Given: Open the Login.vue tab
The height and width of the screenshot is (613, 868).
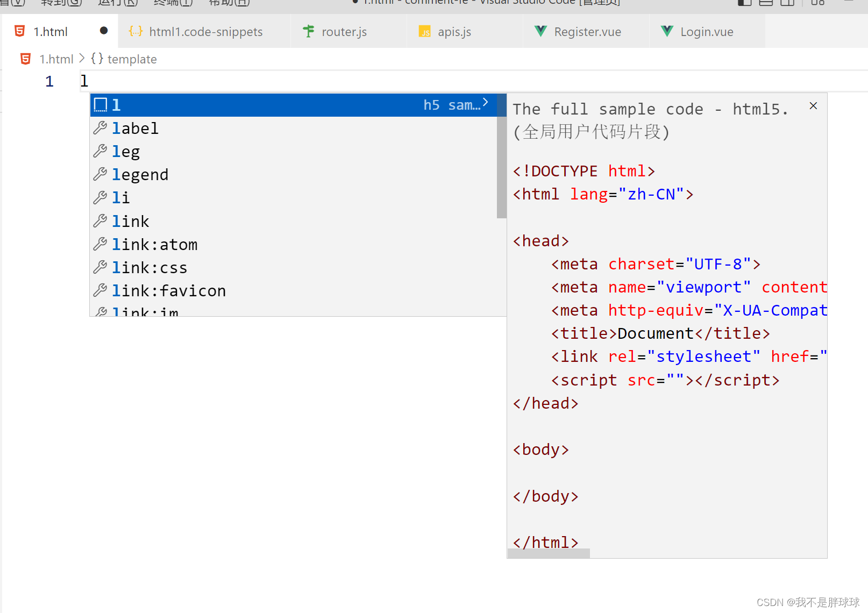Looking at the screenshot, I should [707, 32].
